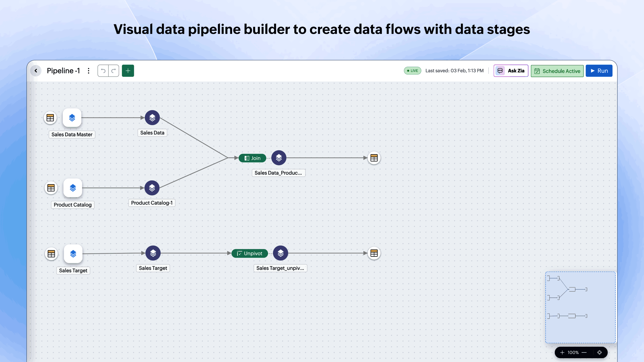644x362 pixels.
Task: Select the Sales Data Master source node
Action: (72, 118)
